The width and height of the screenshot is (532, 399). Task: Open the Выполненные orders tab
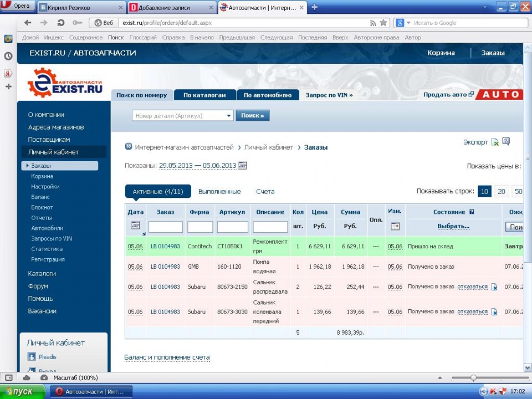[x=219, y=192]
